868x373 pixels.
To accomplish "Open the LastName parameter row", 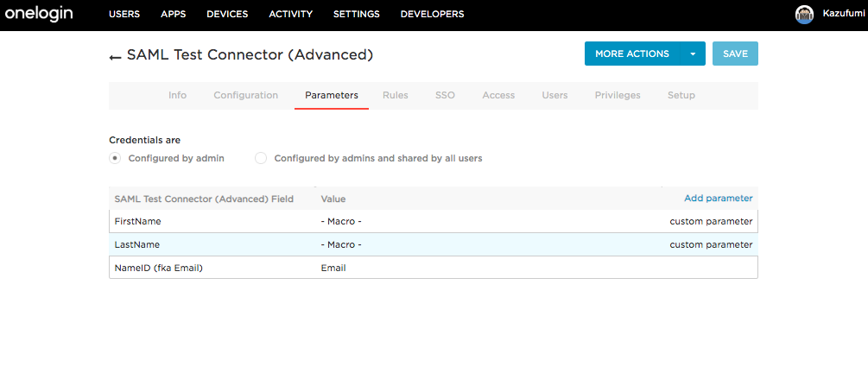I will (x=434, y=244).
